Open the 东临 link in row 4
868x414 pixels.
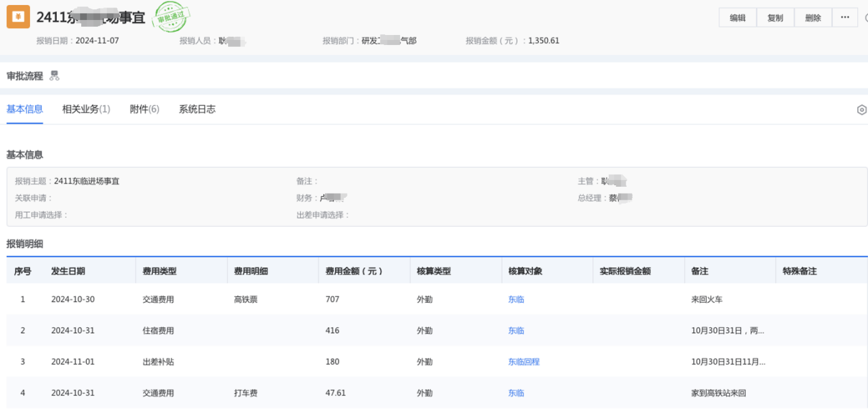516,393
